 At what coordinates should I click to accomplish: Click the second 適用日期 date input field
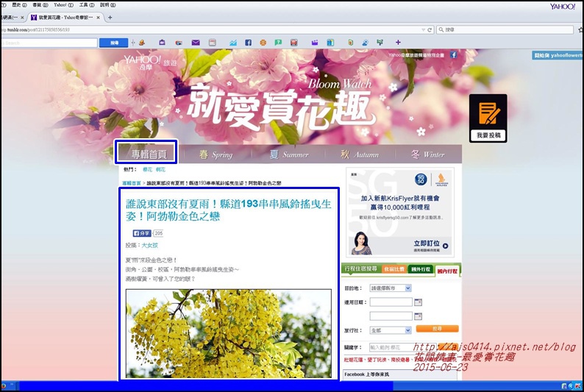[391, 316]
